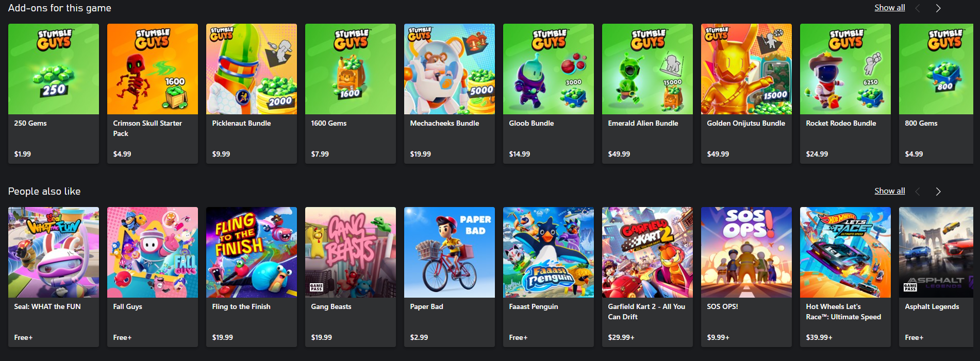Open the Rocket Rodeo Bundle title
This screenshot has height=361, width=980.
click(841, 123)
